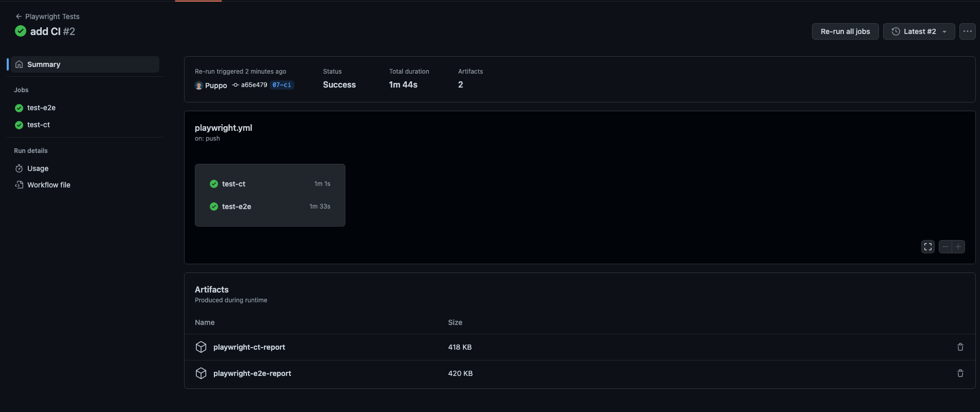Open the Workflow file page
Image resolution: width=980 pixels, height=412 pixels.
click(x=48, y=185)
